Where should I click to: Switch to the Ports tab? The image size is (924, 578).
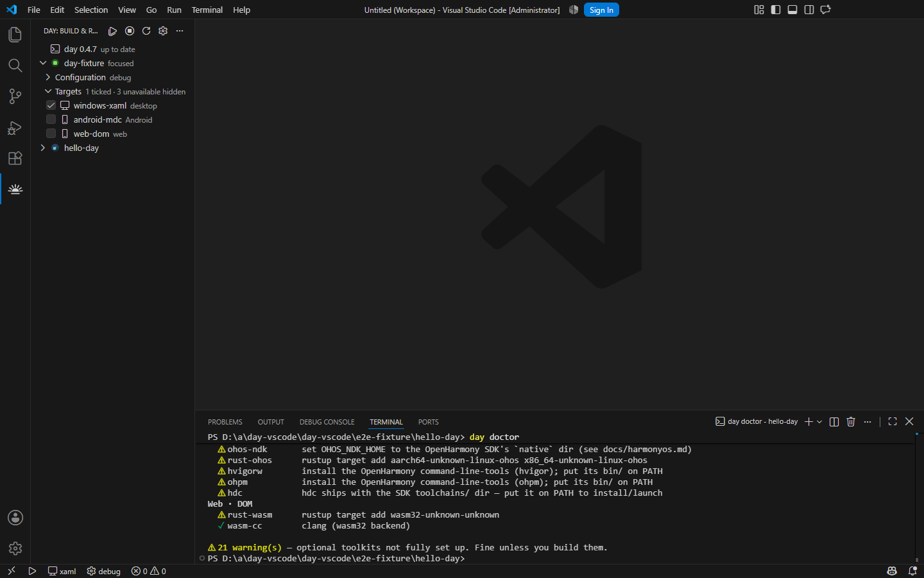click(429, 422)
